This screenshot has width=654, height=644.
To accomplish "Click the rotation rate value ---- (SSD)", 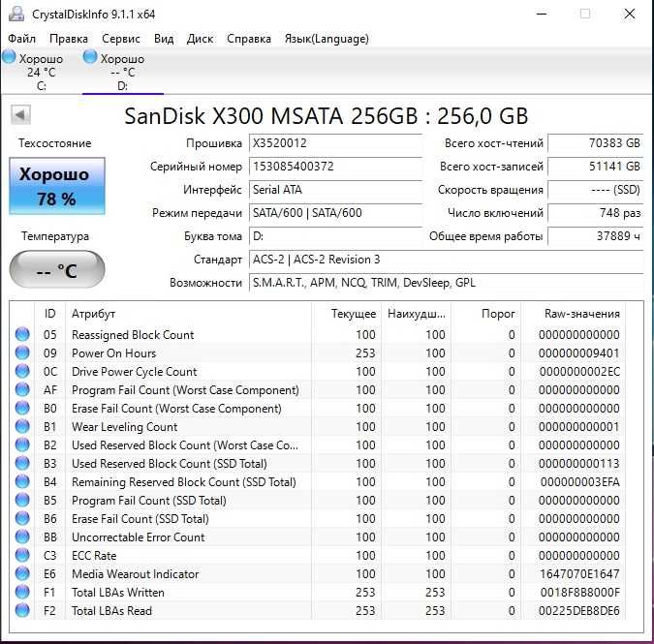I will 596,190.
